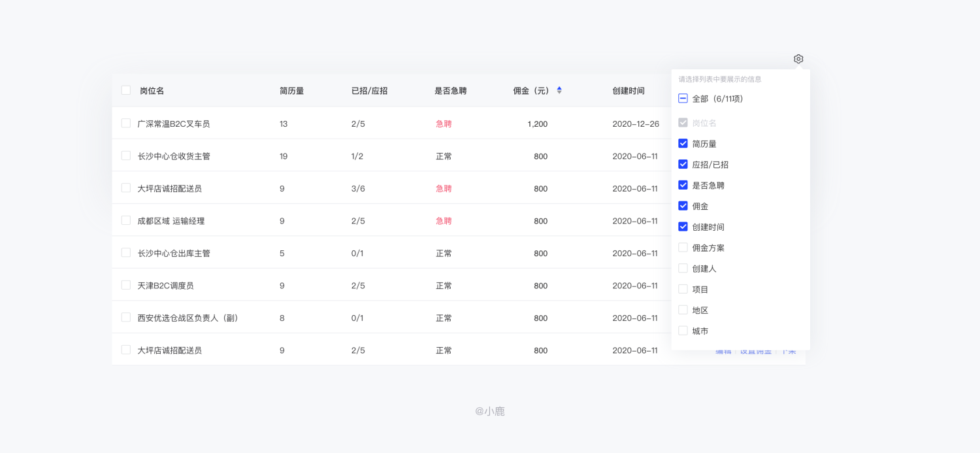Image resolution: width=980 pixels, height=453 pixels.
Task: Toggle the 全部（6/11项） checkbox in the panel
Action: click(683, 98)
